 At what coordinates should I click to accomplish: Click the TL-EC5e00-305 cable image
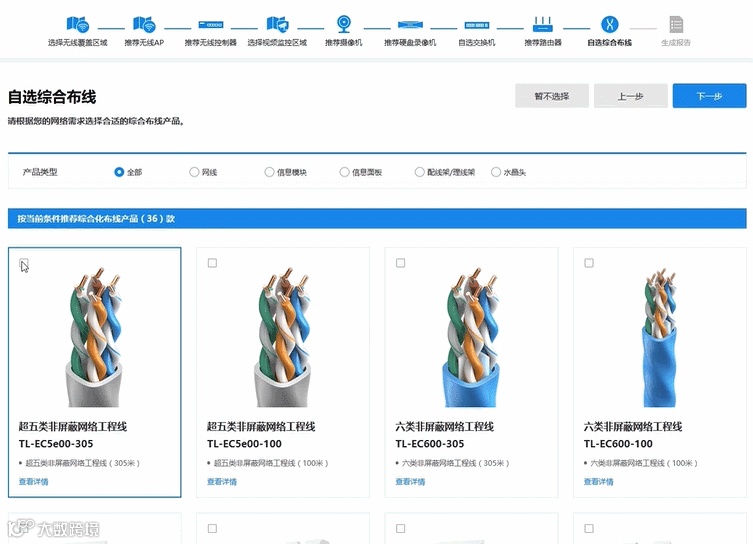95,338
